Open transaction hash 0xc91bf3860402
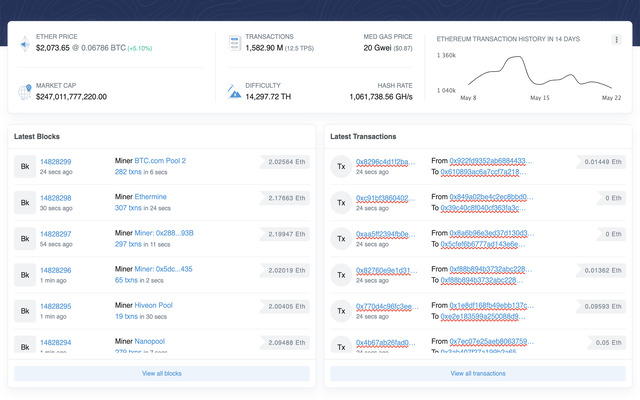 [385, 198]
